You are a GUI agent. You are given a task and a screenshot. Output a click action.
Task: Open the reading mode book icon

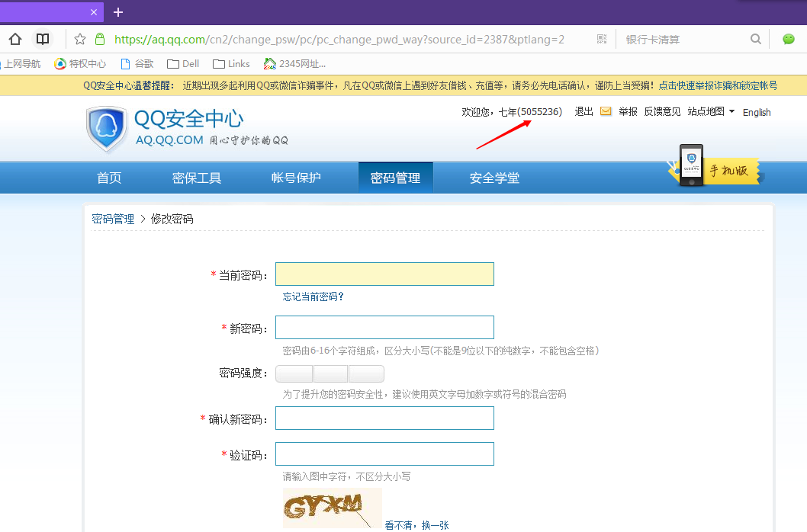(43, 39)
